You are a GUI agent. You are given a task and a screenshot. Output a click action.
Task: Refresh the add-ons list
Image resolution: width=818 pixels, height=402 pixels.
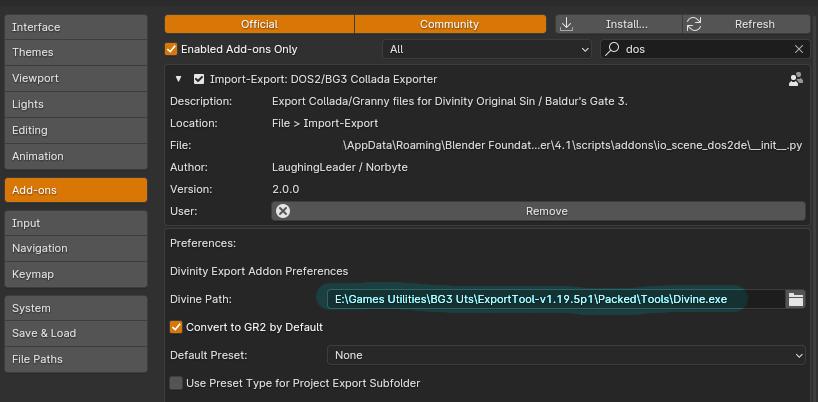pos(746,24)
